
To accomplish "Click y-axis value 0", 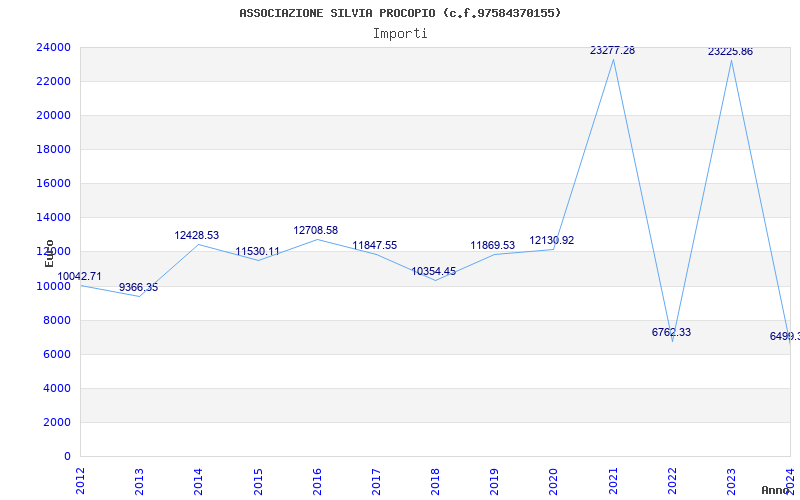I will tap(67, 457).
